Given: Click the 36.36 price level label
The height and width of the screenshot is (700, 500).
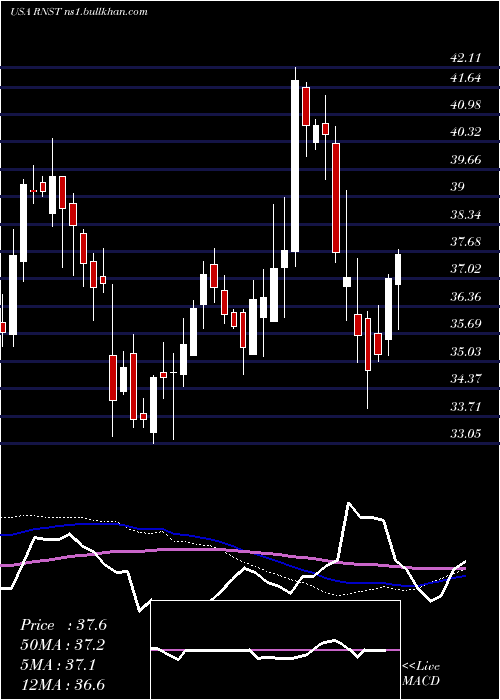Looking at the screenshot, I should point(466,297).
